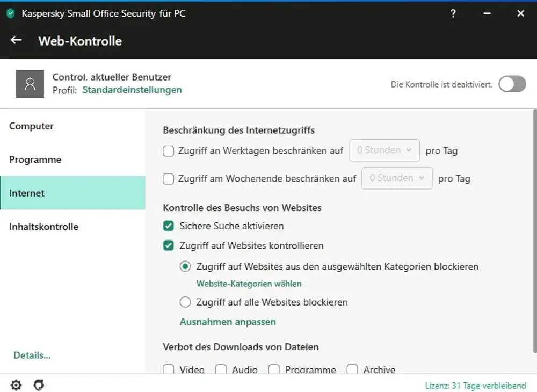
Task: Open settings via the gear icon
Action: point(16,385)
